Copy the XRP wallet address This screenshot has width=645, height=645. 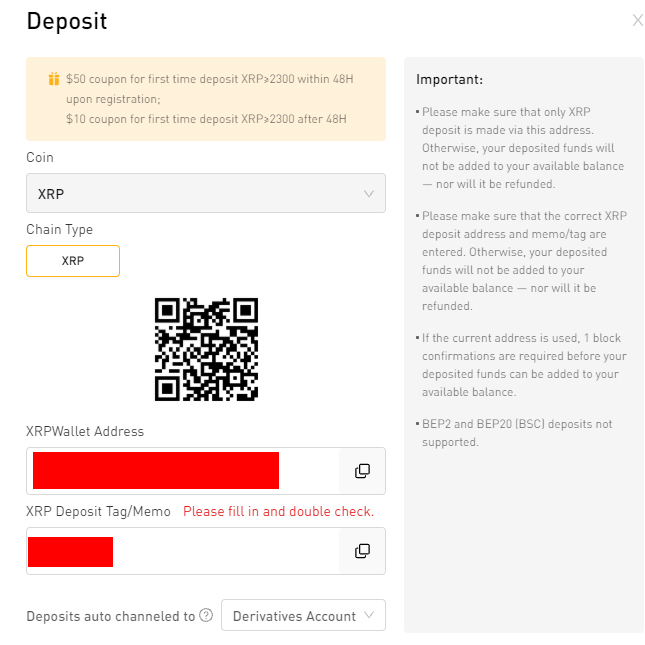(362, 471)
